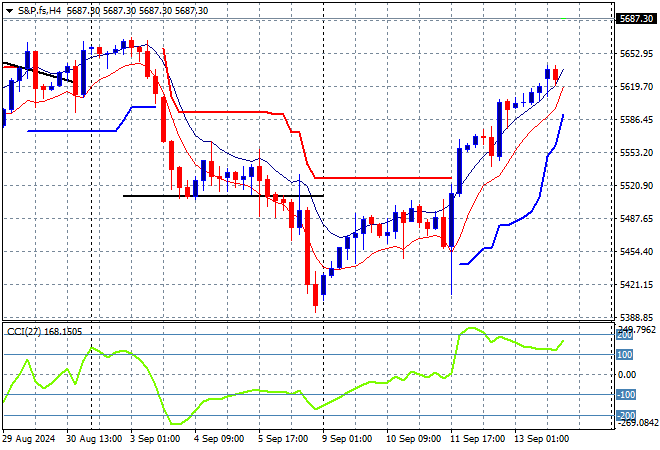The image size is (660, 450).
Task: Open the chart menu arrow beside S&P.fs,H4
Action: point(8,7)
